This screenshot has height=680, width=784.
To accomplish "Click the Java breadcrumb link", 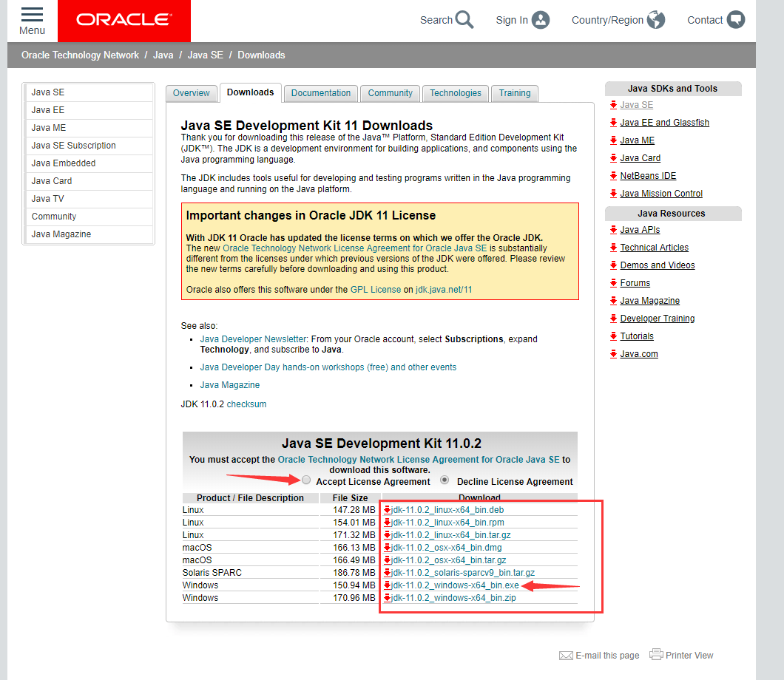I will [163, 55].
